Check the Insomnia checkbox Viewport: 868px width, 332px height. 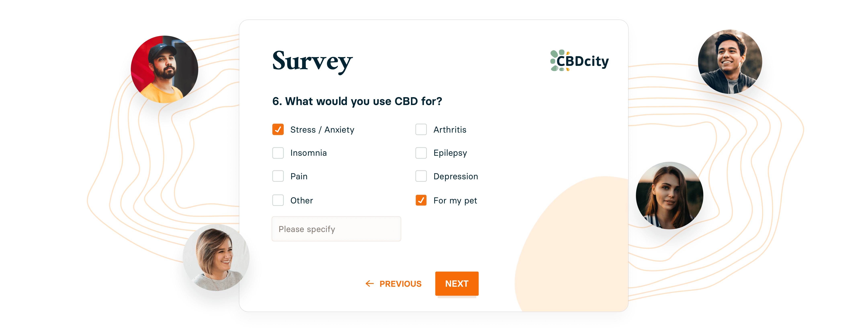[278, 153]
